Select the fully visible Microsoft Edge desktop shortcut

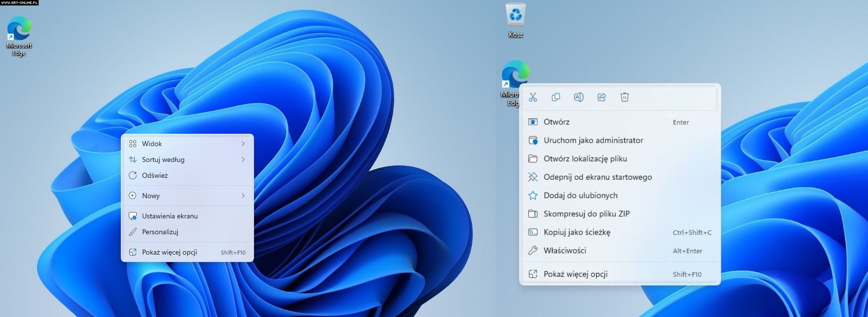tap(19, 35)
